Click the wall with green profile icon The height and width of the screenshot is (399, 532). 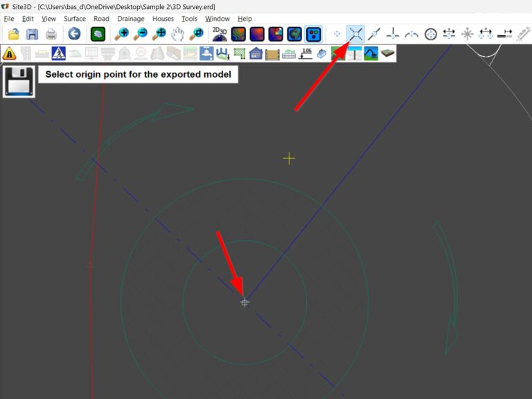point(289,53)
